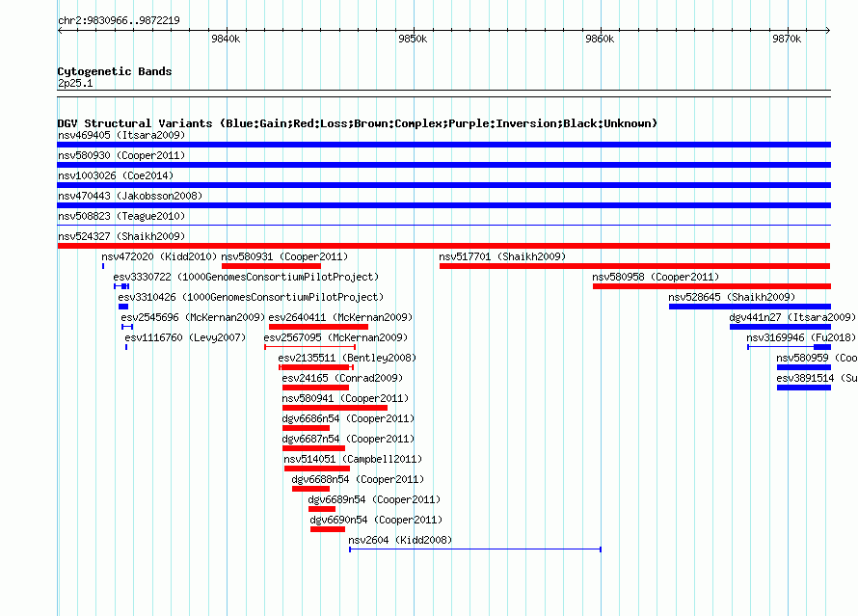Open the nsv470443 (Jakobsson2008) label
The width and height of the screenshot is (858, 616).
[x=130, y=196]
